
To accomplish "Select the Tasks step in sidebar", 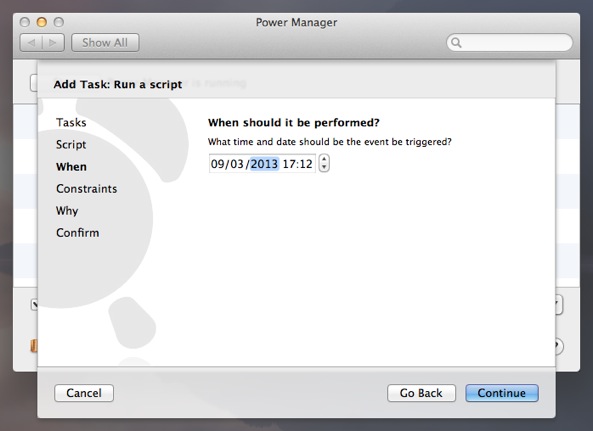I will point(71,122).
